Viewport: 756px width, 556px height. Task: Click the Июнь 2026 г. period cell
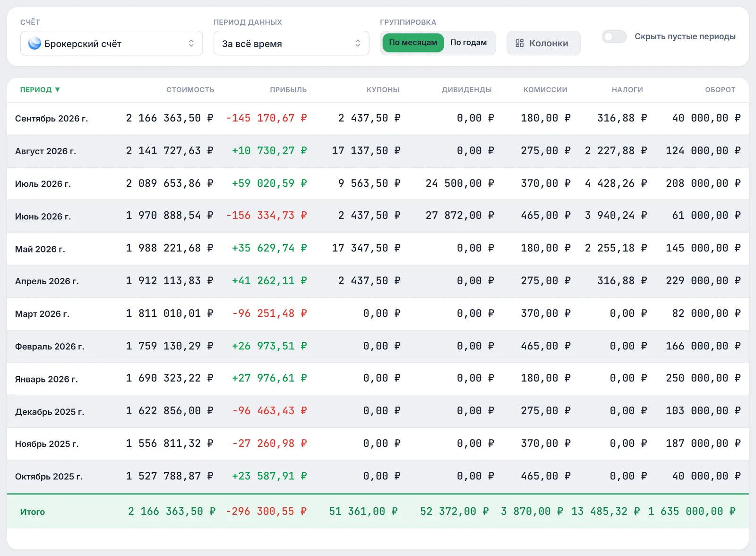(43, 216)
